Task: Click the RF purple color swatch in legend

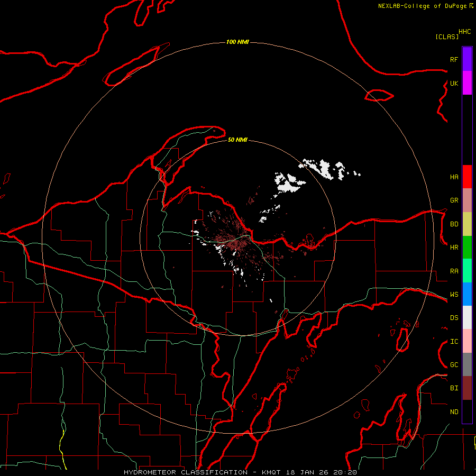Action: click(x=467, y=59)
